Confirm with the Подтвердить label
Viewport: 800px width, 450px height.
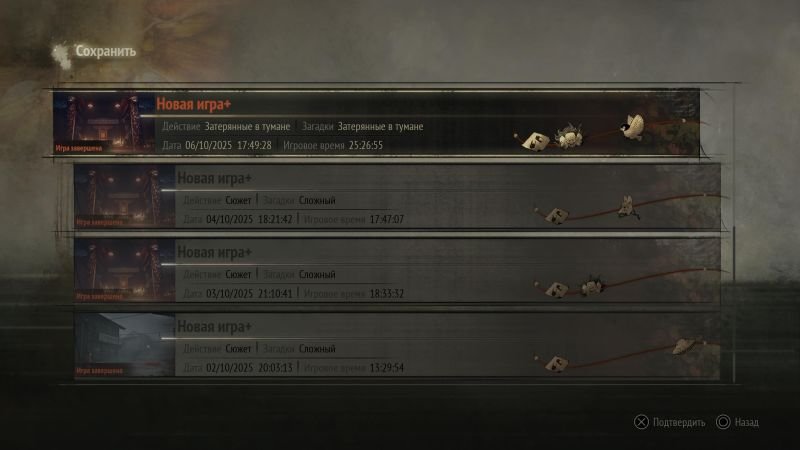(679, 422)
